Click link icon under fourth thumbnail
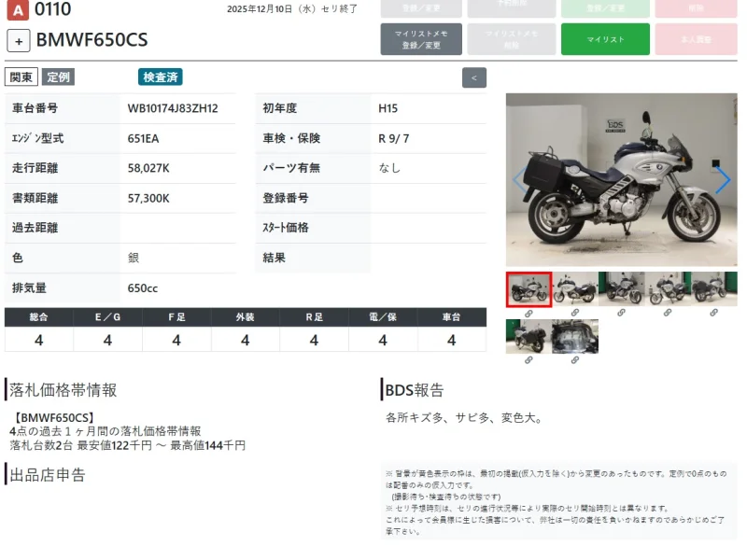This screenshot has height=560, width=747. click(668, 313)
